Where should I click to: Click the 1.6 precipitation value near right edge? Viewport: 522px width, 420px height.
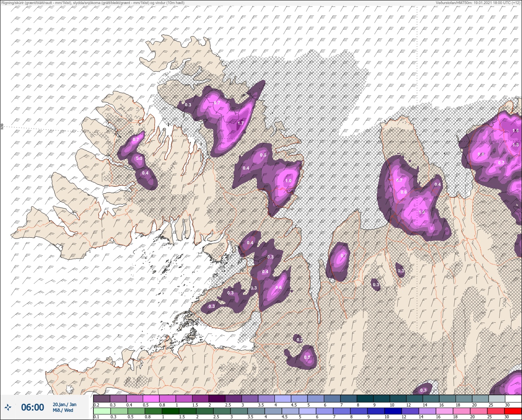tap(515, 130)
